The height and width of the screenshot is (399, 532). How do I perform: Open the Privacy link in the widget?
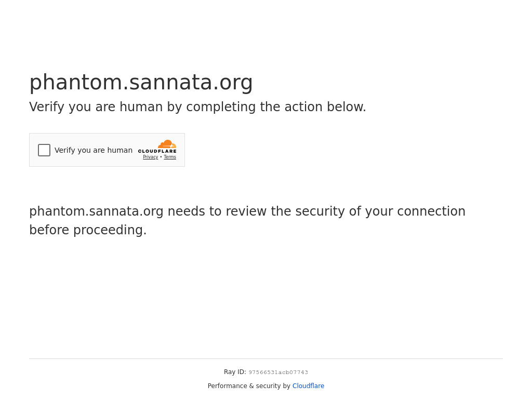point(151,157)
